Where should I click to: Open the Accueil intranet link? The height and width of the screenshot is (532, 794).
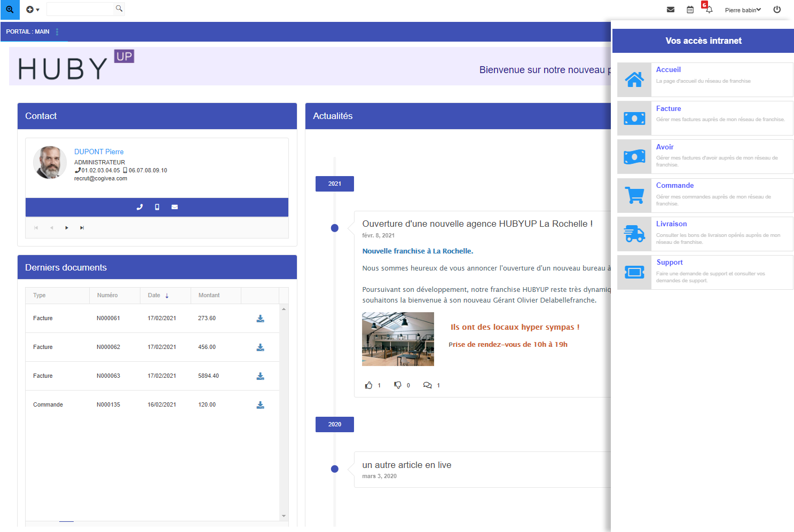669,69
